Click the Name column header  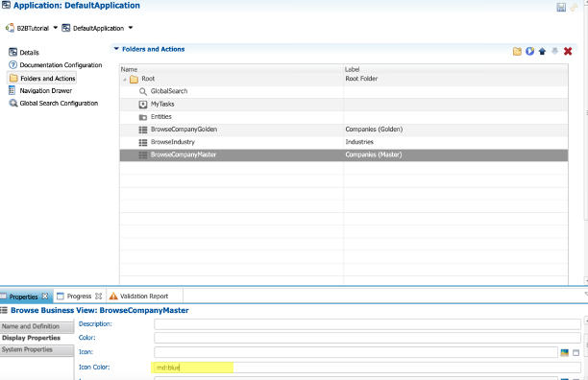coord(232,69)
